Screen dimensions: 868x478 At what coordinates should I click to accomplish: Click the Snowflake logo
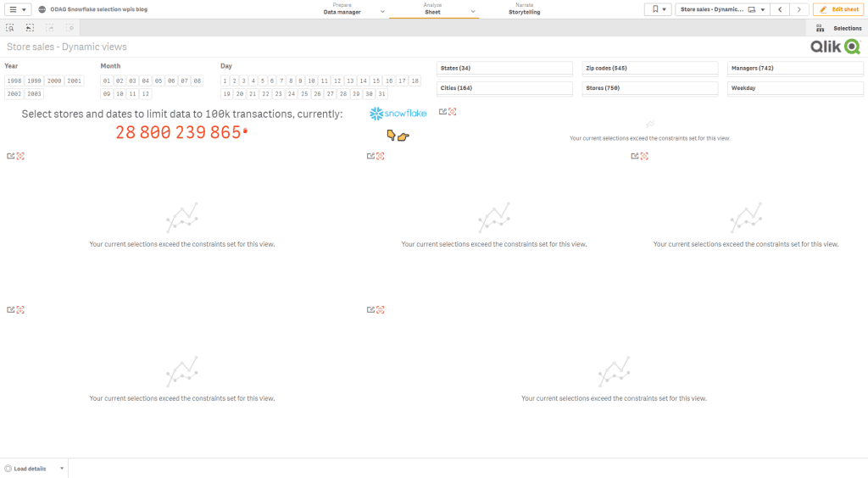point(398,113)
